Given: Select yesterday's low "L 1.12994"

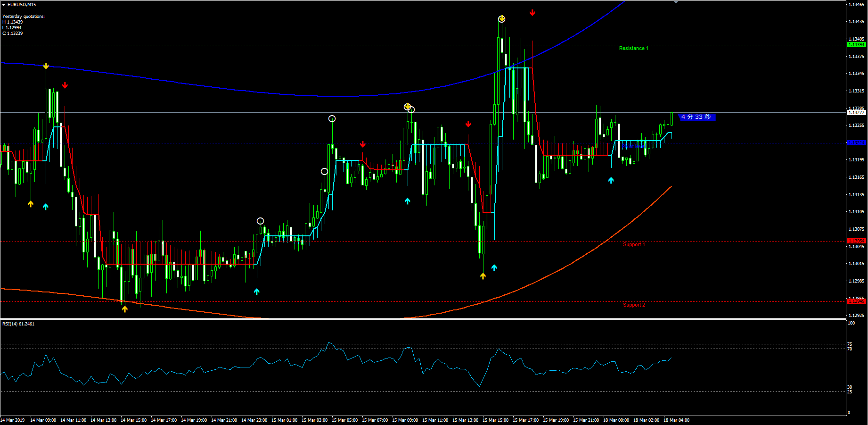Looking at the screenshot, I should click(x=12, y=28).
